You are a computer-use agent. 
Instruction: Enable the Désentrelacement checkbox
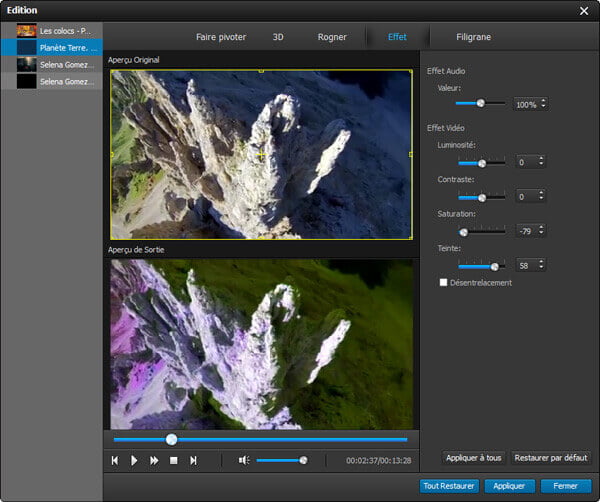444,283
